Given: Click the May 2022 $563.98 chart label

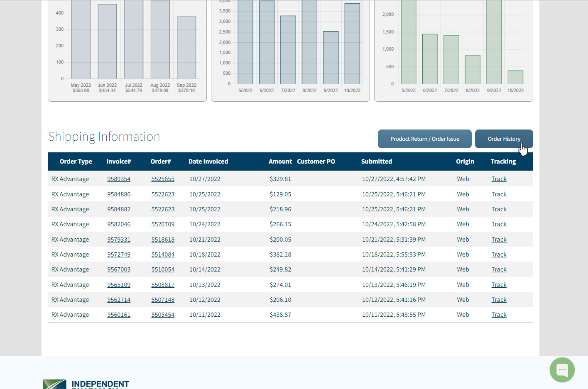Looking at the screenshot, I should [81, 88].
